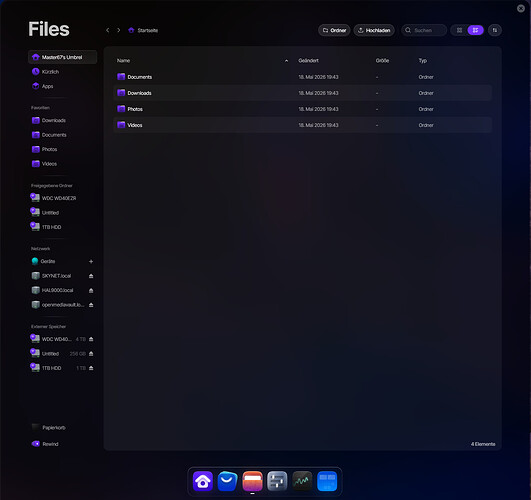531x500 pixels.
Task: Select the Documents folder row in file list
Action: click(303, 77)
